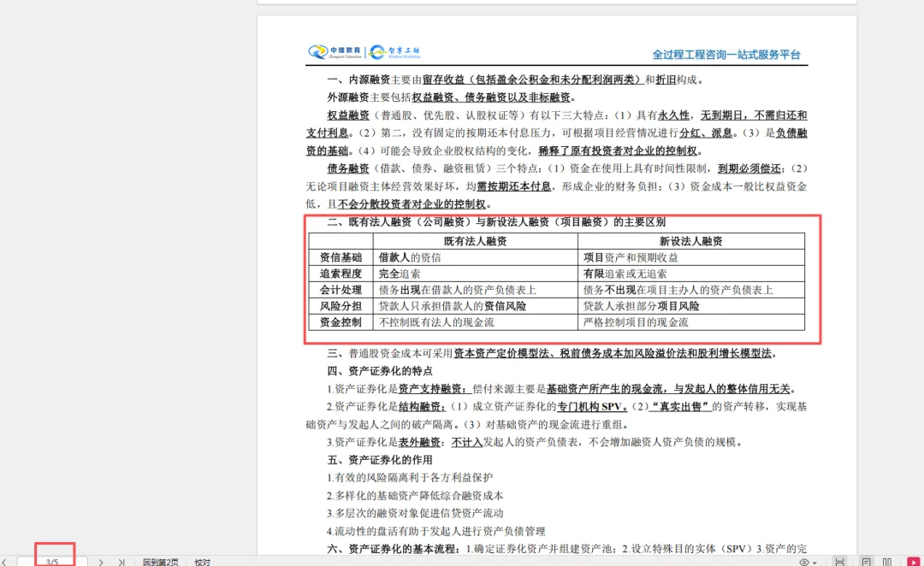Toggle the single-page reading layout
Viewport: 924px width, 566px height.
[x=867, y=562]
